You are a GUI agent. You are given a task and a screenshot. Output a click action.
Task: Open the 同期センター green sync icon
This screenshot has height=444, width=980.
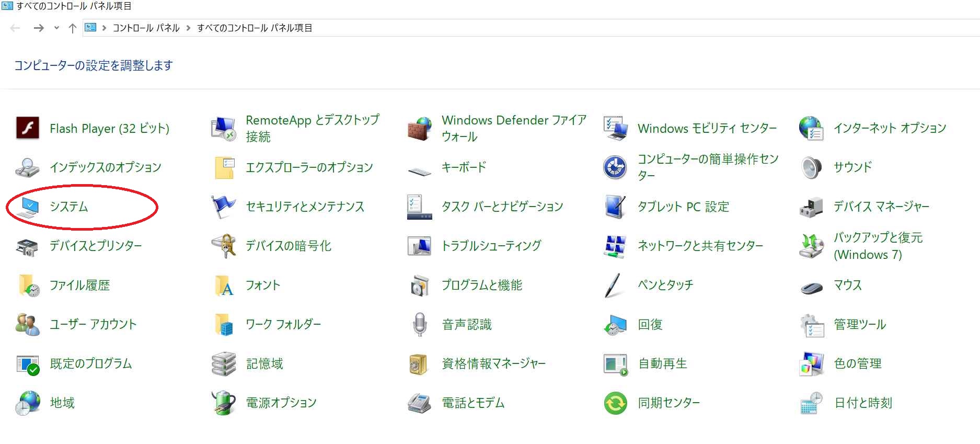pos(615,403)
